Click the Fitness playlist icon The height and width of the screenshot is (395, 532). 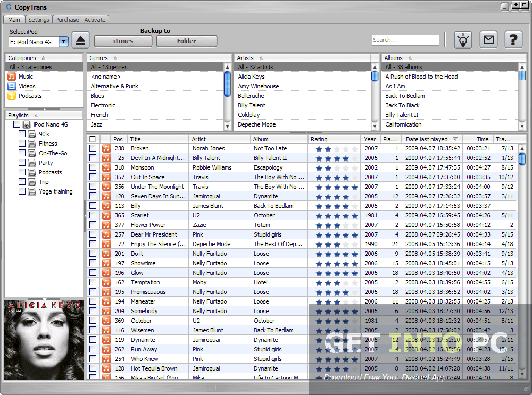[32, 144]
